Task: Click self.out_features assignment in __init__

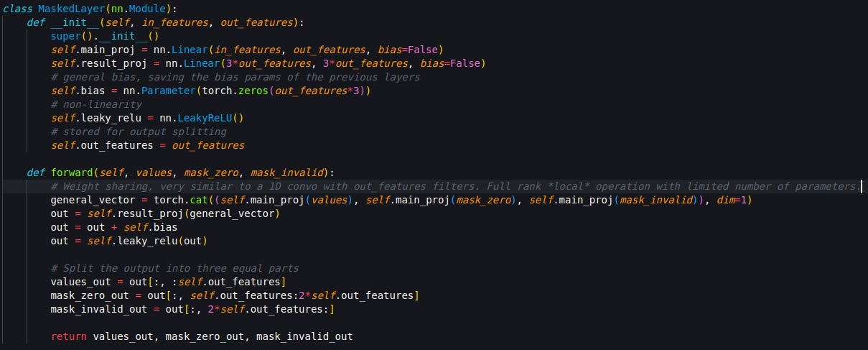Action: coord(147,145)
